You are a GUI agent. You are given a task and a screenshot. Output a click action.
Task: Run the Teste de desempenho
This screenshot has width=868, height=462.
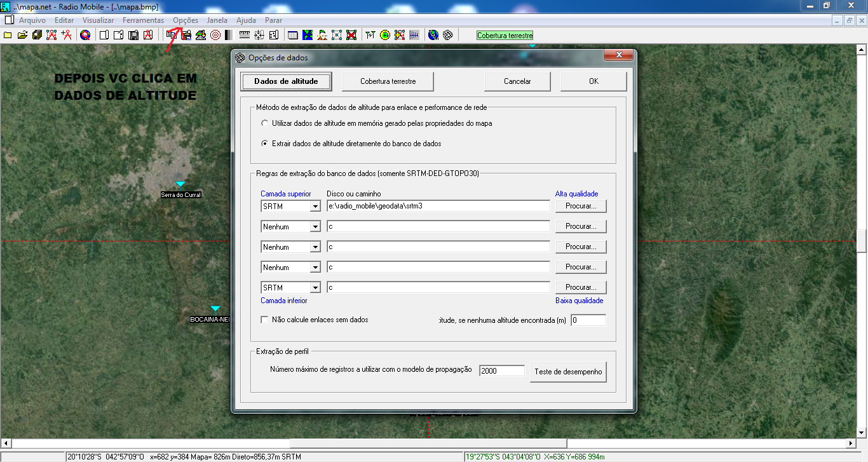pos(568,372)
